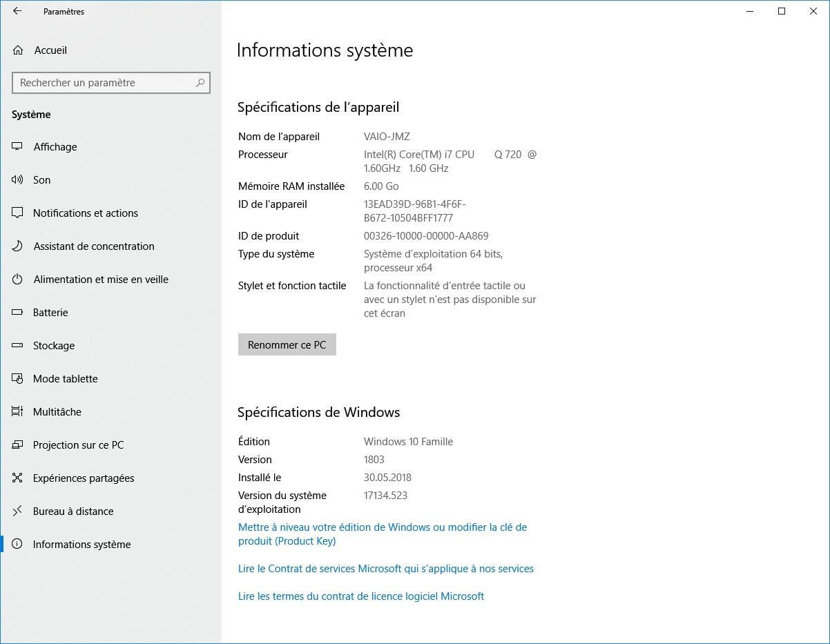Screen dimensions: 830x644
Task: Click the search magnifier icon
Action: (x=200, y=83)
